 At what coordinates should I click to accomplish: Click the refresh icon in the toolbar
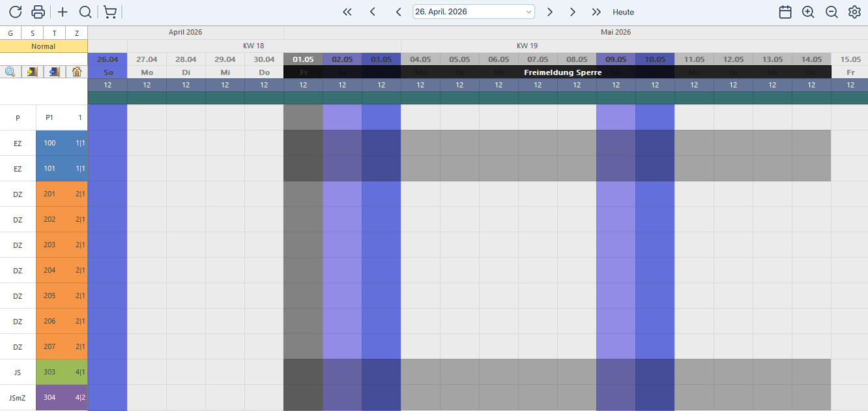coord(16,12)
